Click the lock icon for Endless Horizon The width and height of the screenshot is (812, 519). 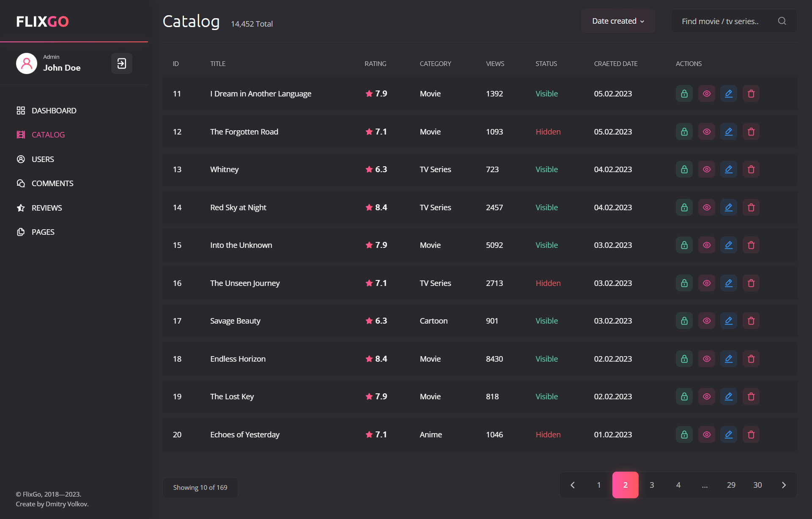(x=684, y=359)
